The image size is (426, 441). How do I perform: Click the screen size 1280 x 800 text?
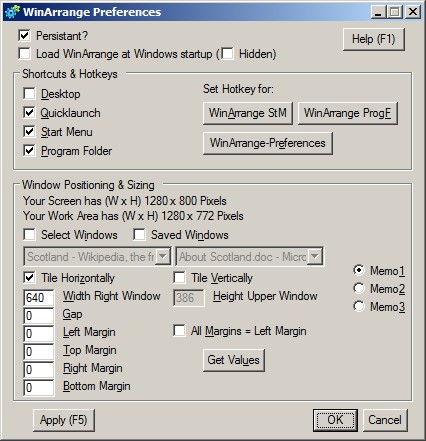click(125, 201)
